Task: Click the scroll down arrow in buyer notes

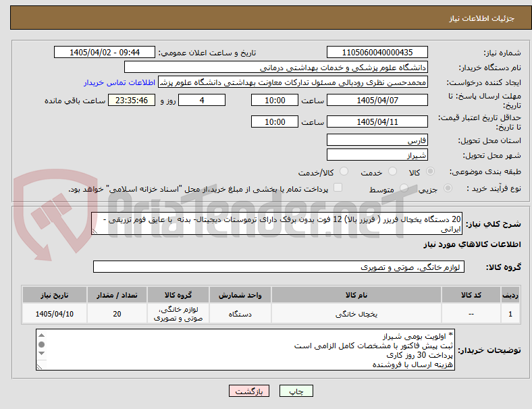Action: coord(41,354)
